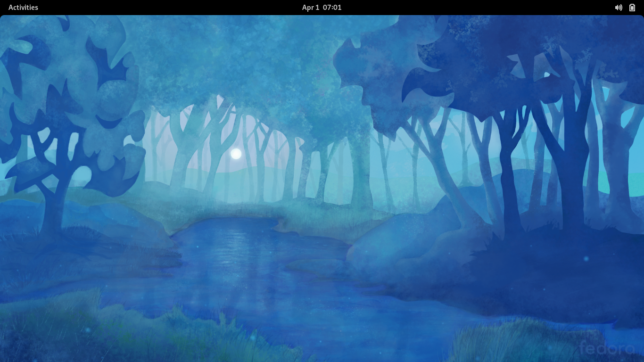Open the Activities overview
The width and height of the screenshot is (644, 362).
pyautogui.click(x=23, y=8)
